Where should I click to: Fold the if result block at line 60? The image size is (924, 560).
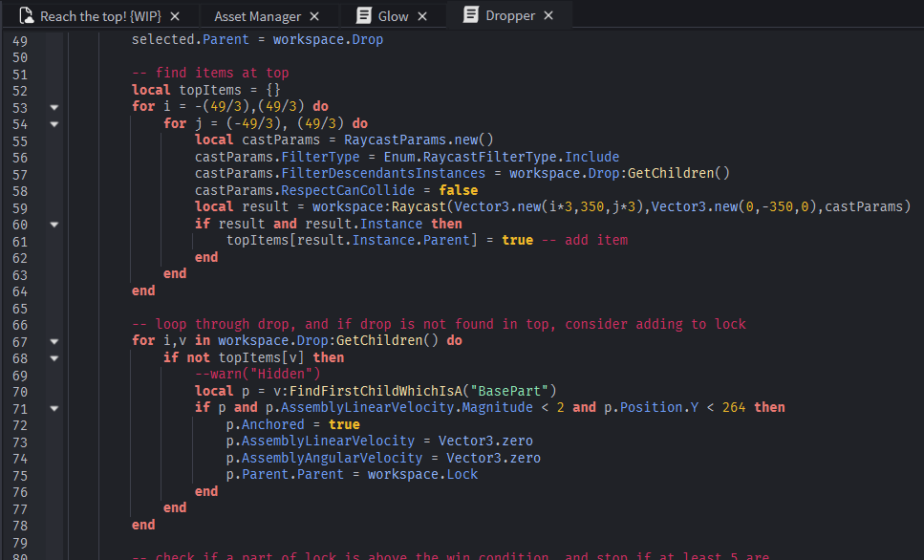(54, 225)
